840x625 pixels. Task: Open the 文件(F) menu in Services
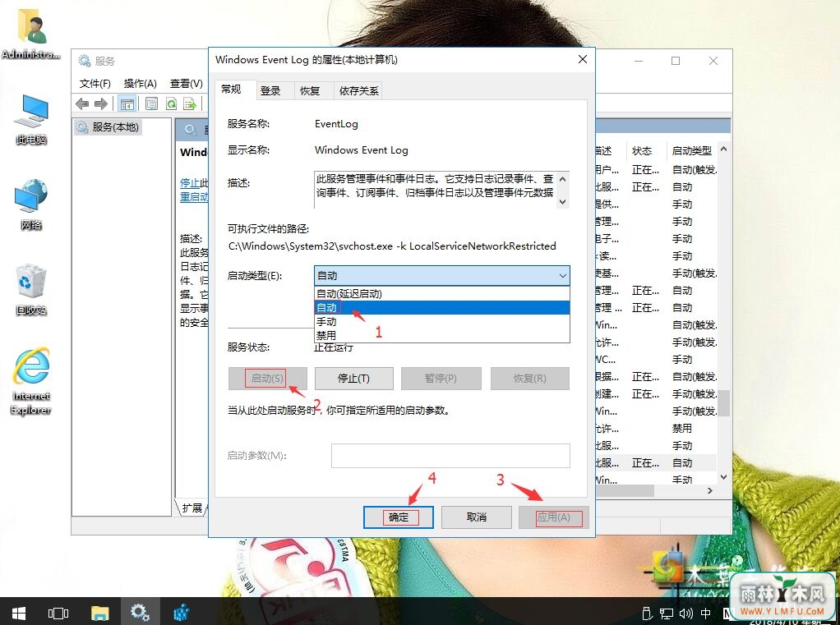pyautogui.click(x=95, y=84)
